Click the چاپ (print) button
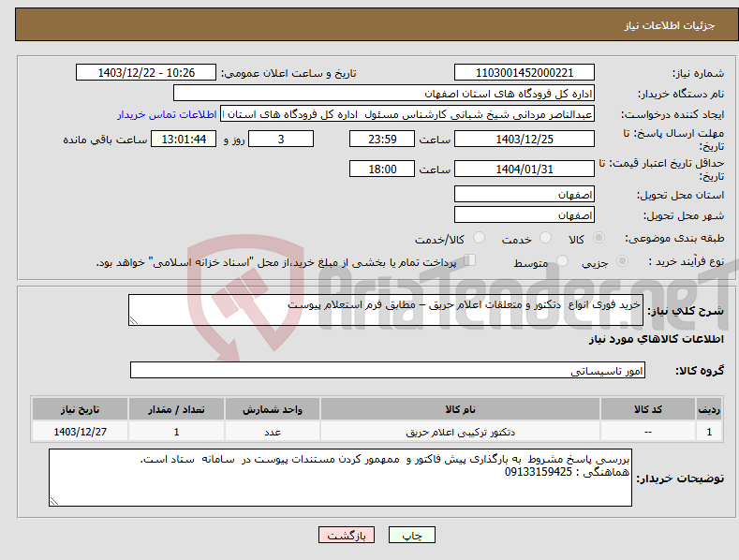Image resolution: width=739 pixels, height=560 pixels. (x=411, y=535)
